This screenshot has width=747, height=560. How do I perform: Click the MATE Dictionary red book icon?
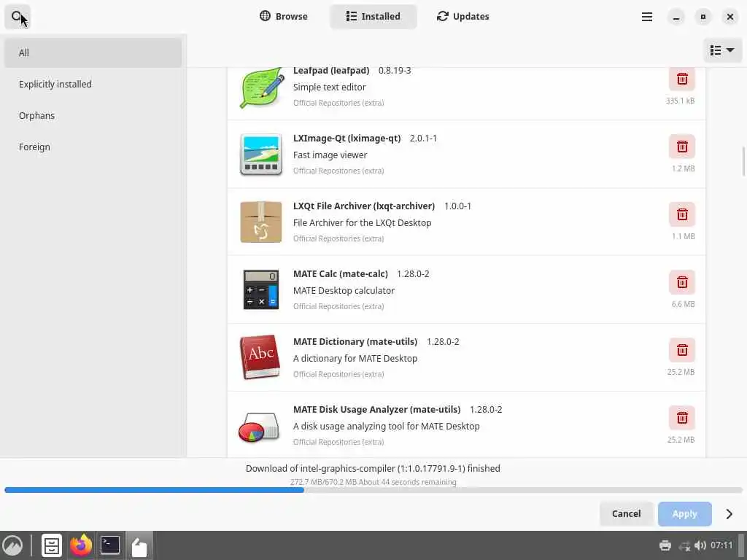tap(260, 357)
